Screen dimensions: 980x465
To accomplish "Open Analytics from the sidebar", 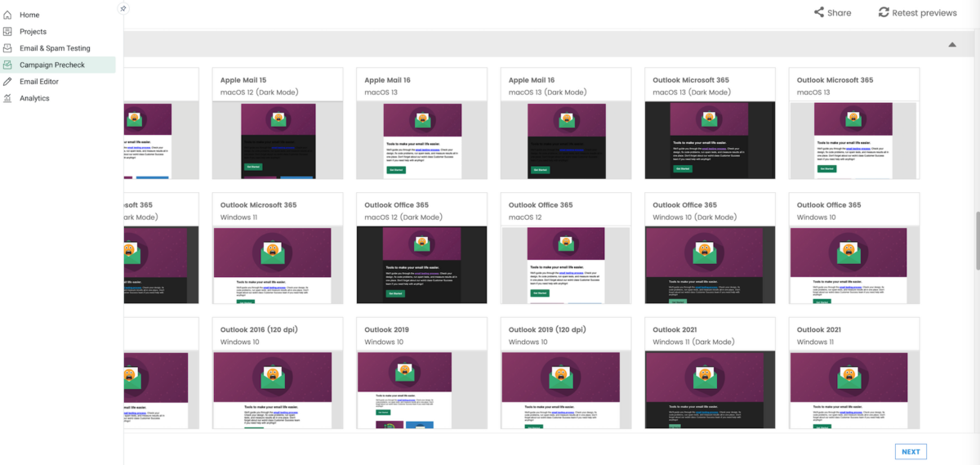I will (x=34, y=98).
